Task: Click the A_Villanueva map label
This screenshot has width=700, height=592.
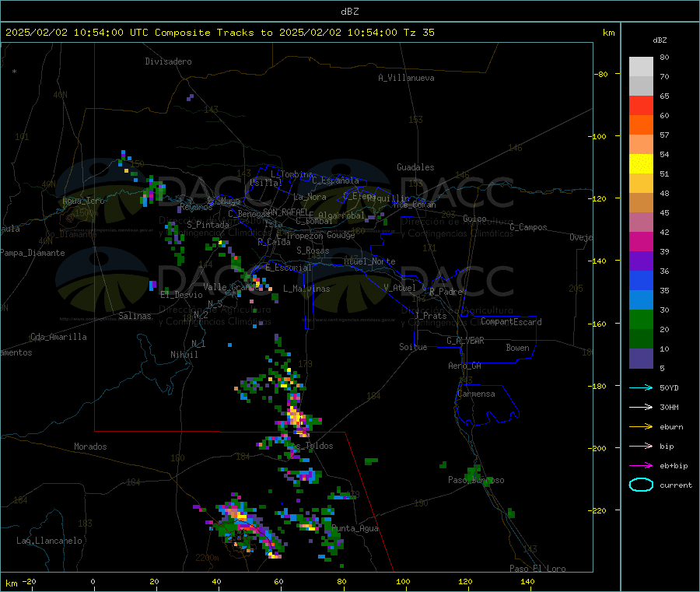Action: 406,78
